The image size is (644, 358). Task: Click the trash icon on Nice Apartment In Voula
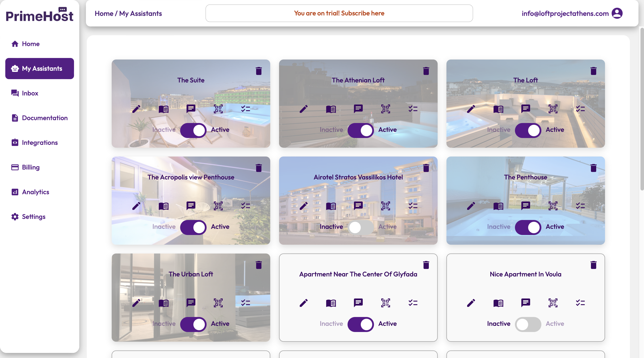[x=593, y=265]
